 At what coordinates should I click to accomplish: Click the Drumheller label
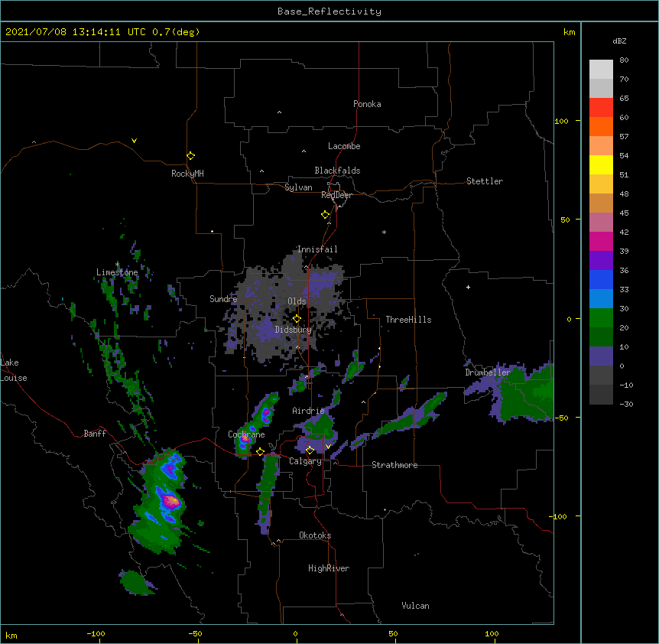(x=488, y=372)
